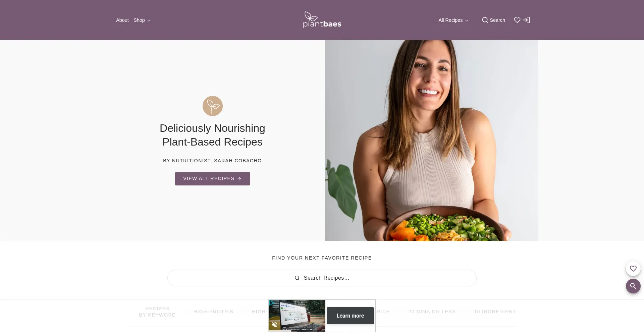Click the floating heart button on right edge
The width and height of the screenshot is (644, 333).
[x=633, y=269]
